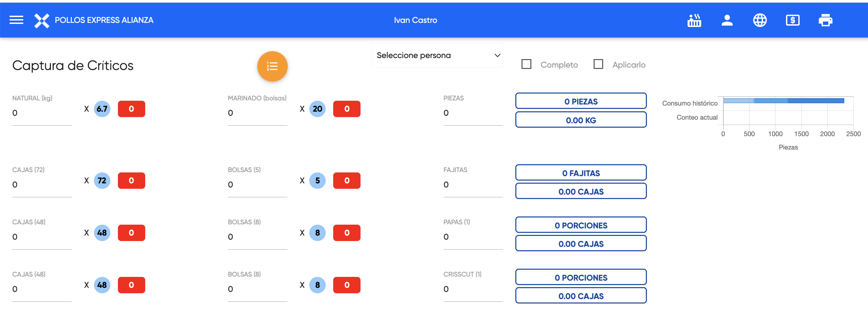This screenshot has width=868, height=310.
Task: Click the Ivan Castro header title
Action: point(415,20)
